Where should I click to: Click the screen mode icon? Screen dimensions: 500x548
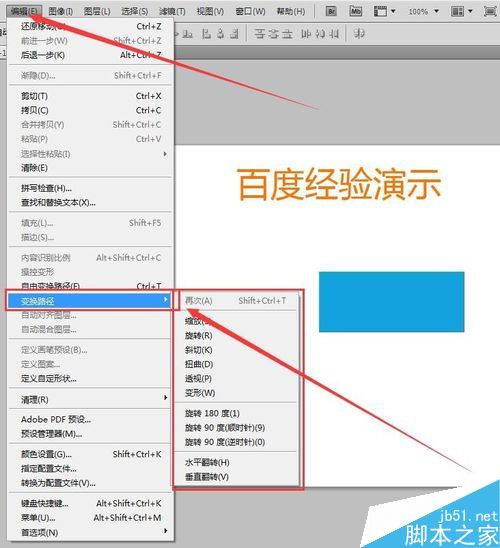click(x=490, y=11)
